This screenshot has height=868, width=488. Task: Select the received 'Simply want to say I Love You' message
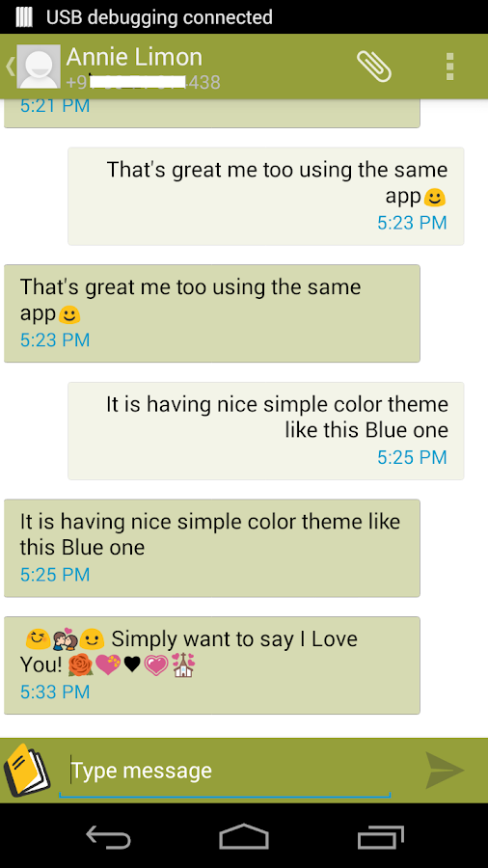[x=212, y=665]
